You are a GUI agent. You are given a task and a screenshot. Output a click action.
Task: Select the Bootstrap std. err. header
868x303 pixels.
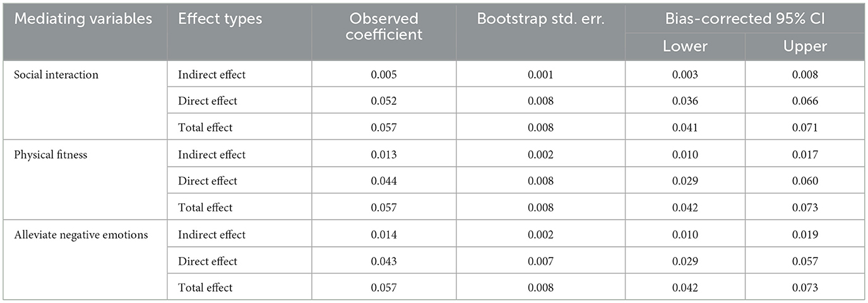pyautogui.click(x=540, y=19)
